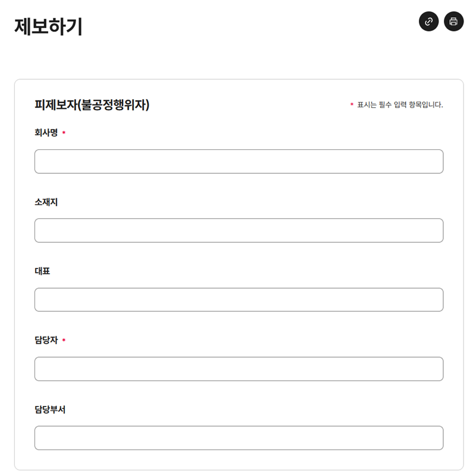Focus the 회사명 input field
Screen dimensions: 476x475
coord(239,161)
